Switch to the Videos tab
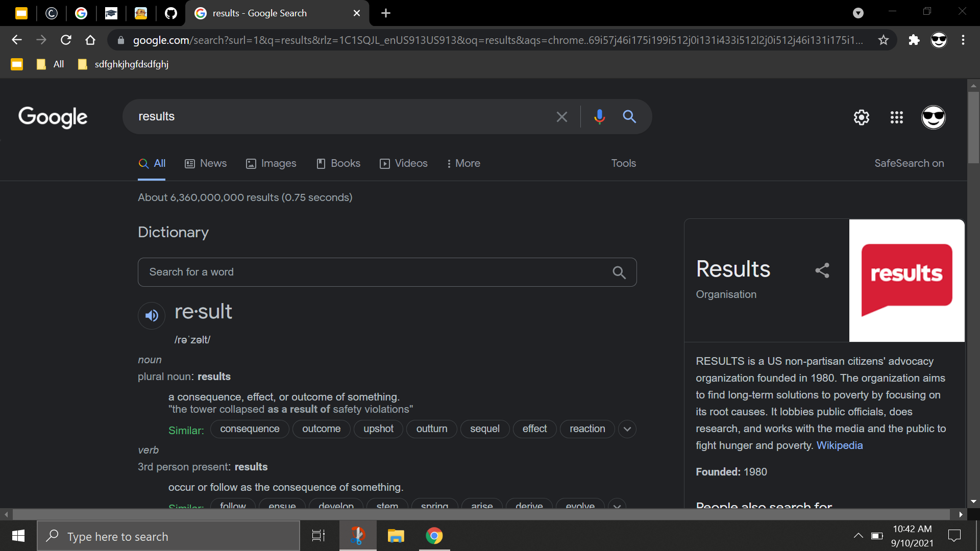 [404, 163]
